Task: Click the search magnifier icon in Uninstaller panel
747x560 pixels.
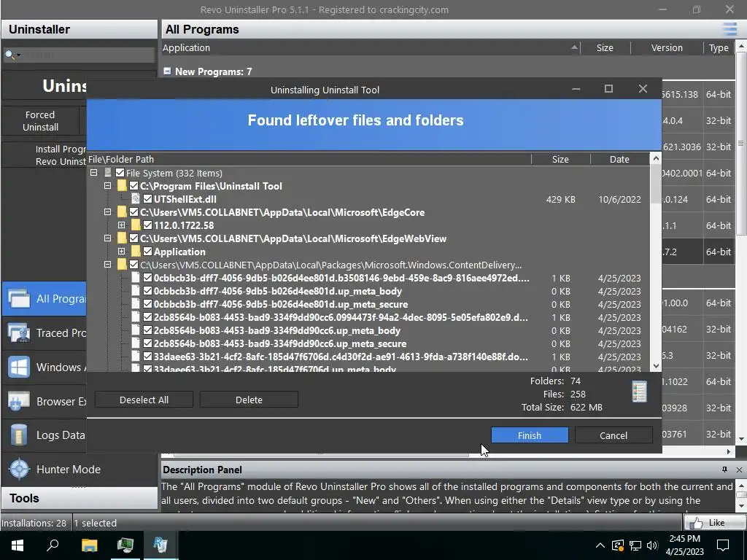Action: click(9, 55)
